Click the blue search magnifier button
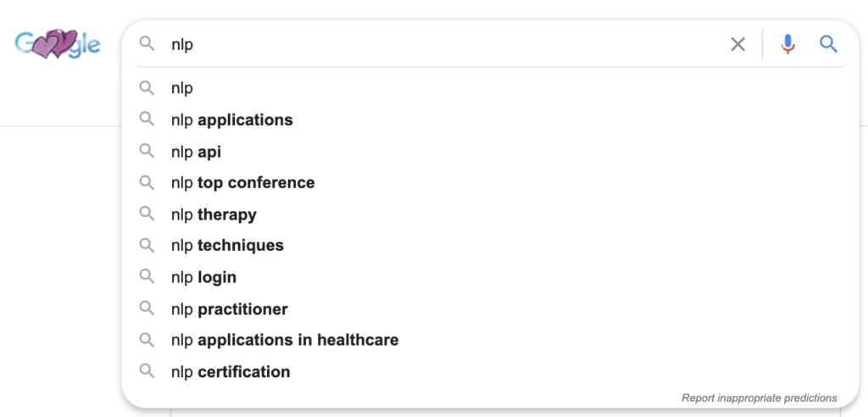The height and width of the screenshot is (417, 868). pyautogui.click(x=828, y=44)
